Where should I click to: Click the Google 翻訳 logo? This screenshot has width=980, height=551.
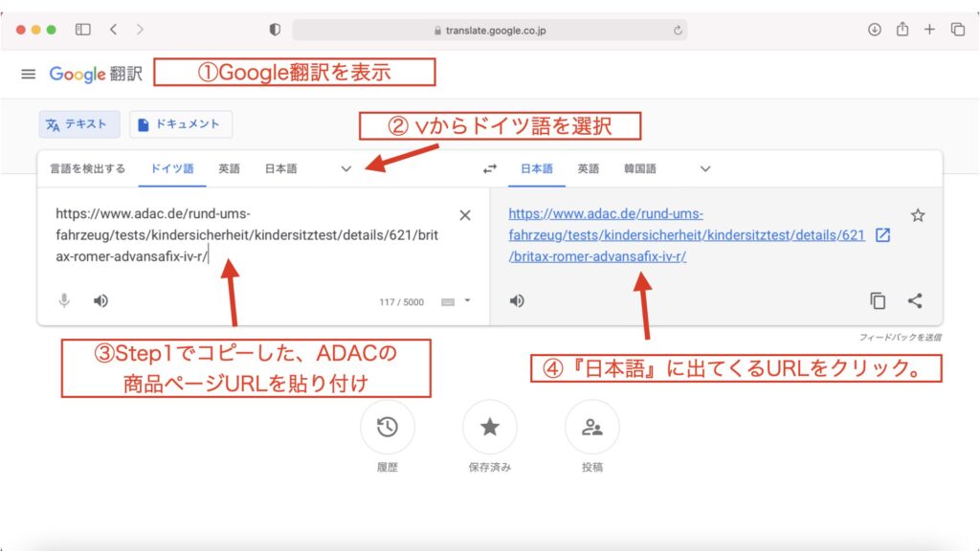[96, 75]
